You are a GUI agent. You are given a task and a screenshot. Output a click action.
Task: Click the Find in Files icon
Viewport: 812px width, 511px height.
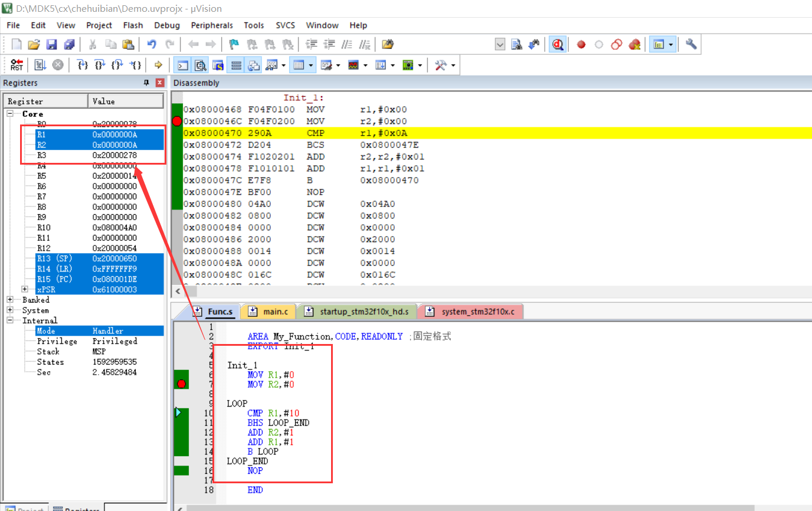(387, 44)
